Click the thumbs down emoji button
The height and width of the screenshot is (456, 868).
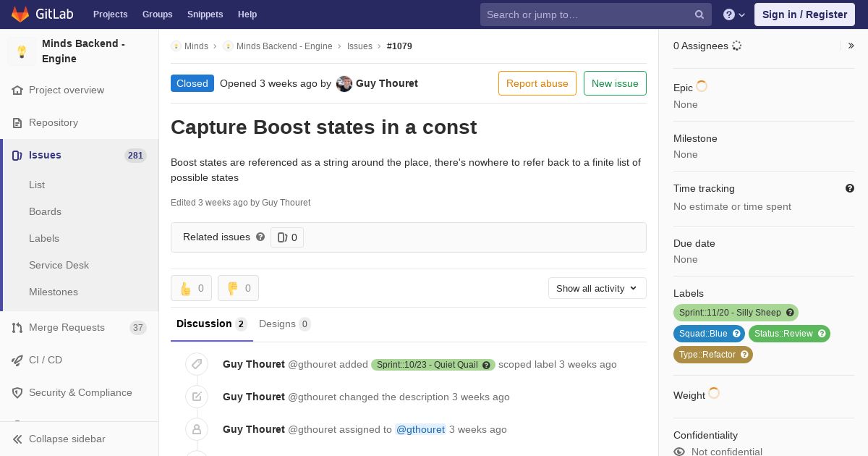(x=238, y=288)
